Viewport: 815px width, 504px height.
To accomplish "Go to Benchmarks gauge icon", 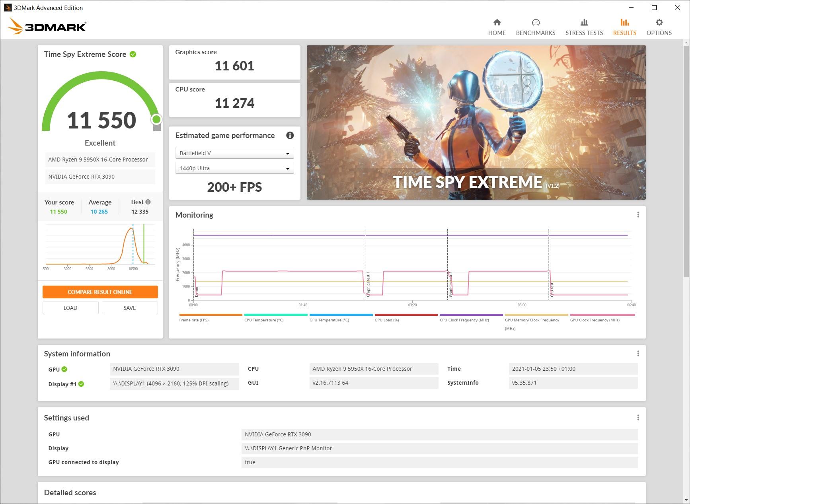I will (x=535, y=23).
